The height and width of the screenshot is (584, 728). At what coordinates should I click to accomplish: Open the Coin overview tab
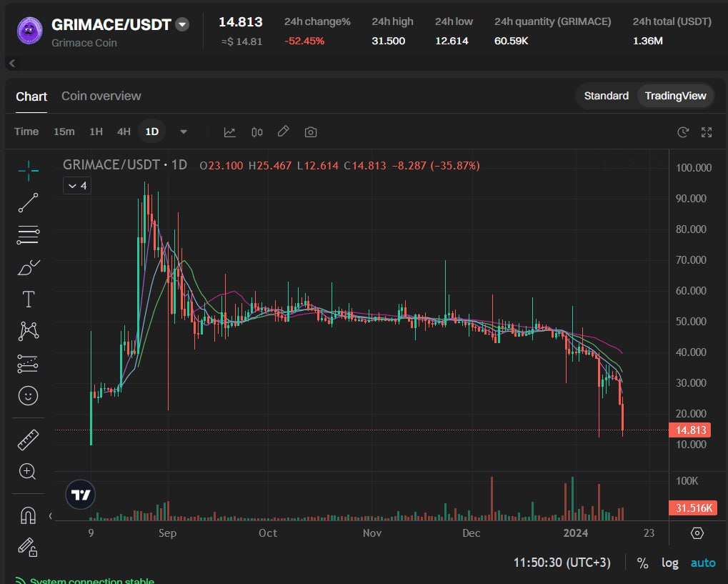[101, 96]
